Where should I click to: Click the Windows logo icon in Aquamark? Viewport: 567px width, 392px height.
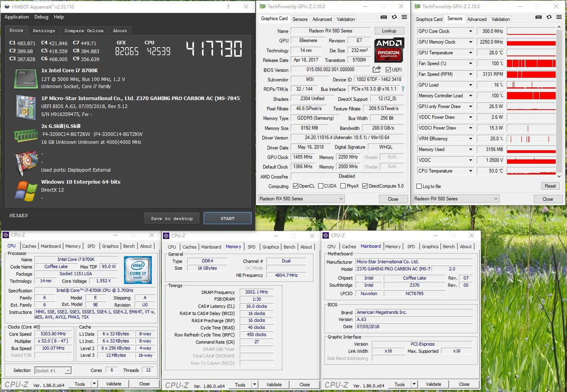[x=26, y=191]
